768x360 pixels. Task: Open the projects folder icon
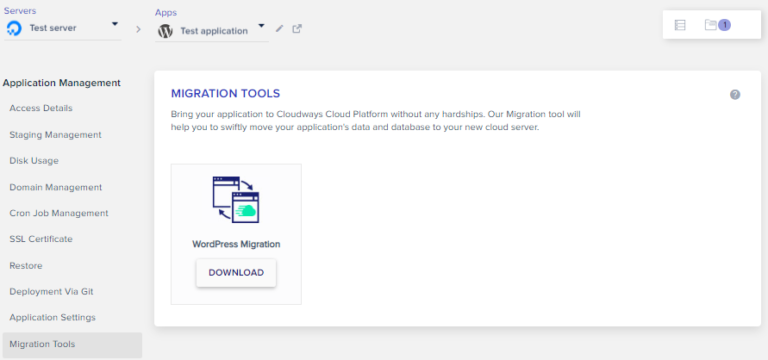710,24
